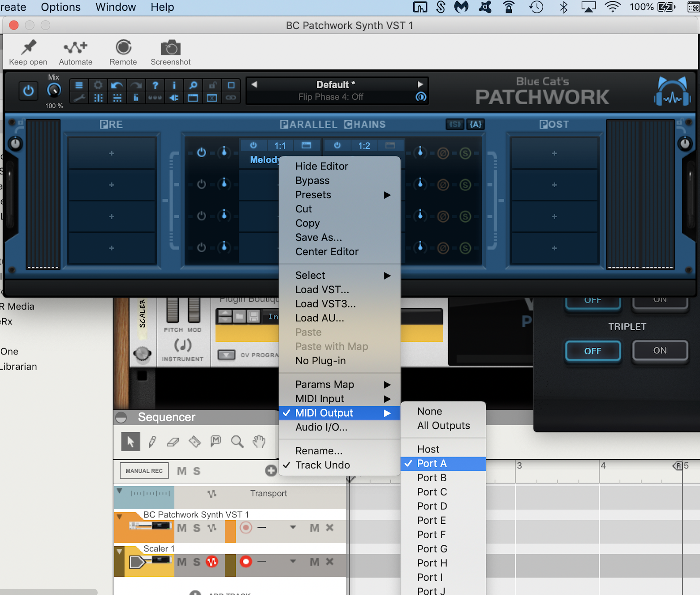Show editor window icon for slot 1:1
Viewport: 700px width, 595px height.
(306, 145)
